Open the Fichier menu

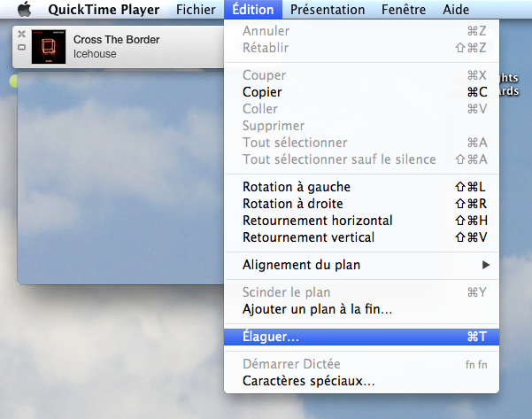point(196,10)
